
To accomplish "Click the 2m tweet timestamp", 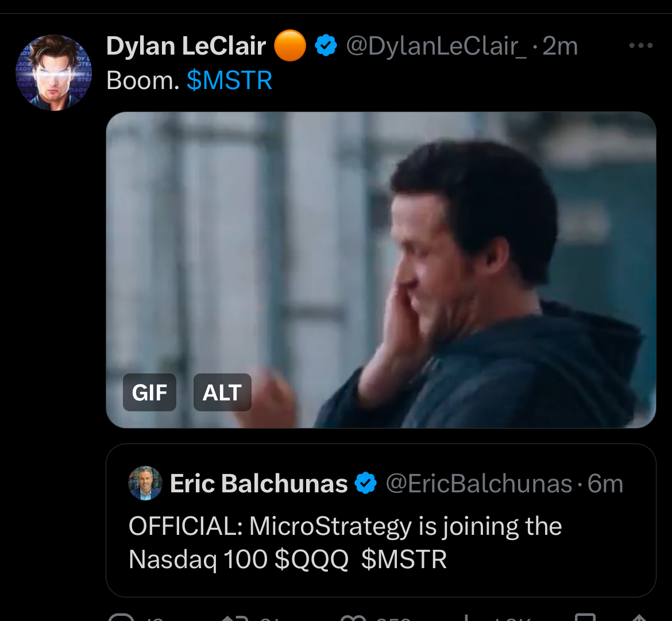I will pyautogui.click(x=560, y=47).
